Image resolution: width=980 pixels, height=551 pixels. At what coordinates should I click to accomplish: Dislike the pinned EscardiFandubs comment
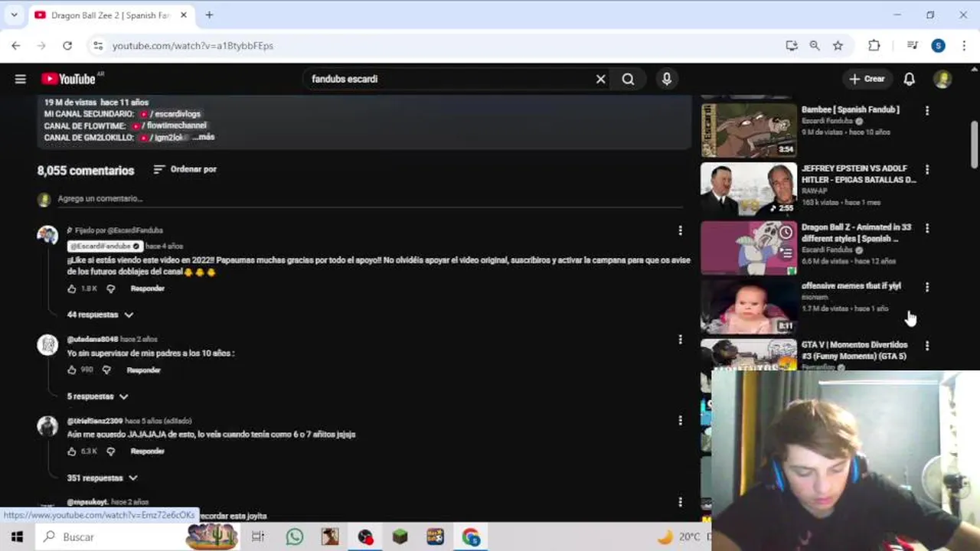111,289
